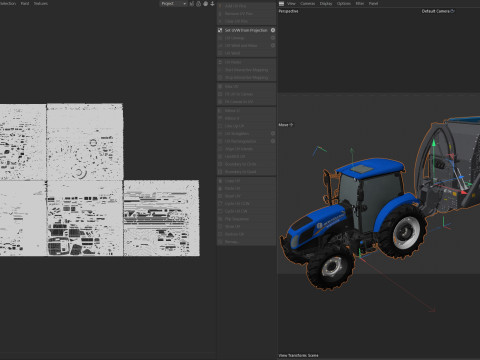The image size is (480, 360).
Task: Choose Fit Canvas to UV
Action: (246, 102)
